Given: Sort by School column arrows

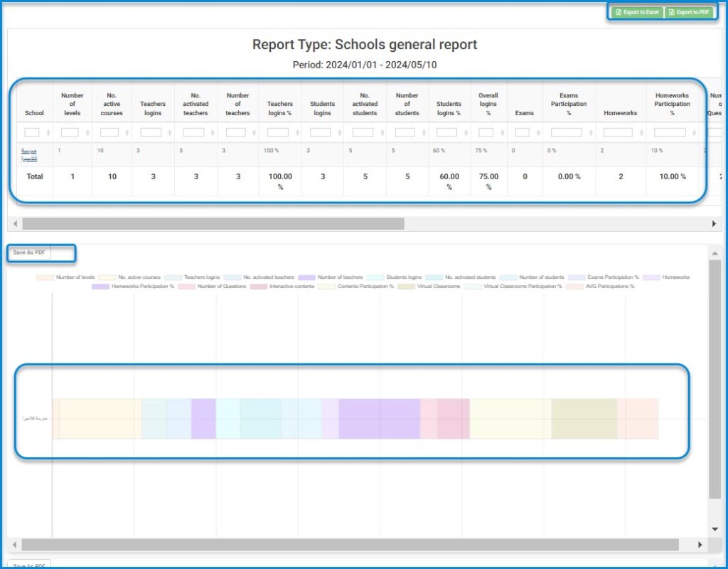Looking at the screenshot, I should [48, 133].
